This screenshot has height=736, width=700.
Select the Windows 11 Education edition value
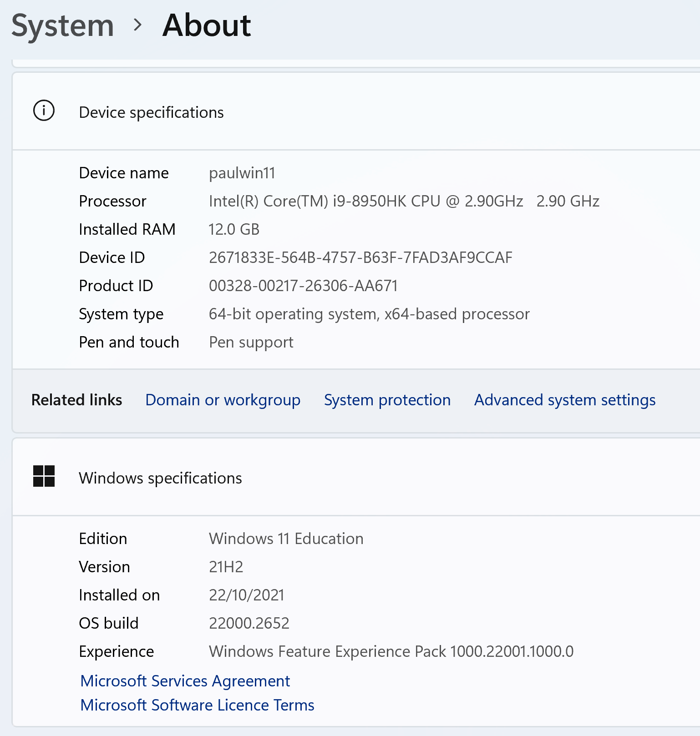pos(286,539)
